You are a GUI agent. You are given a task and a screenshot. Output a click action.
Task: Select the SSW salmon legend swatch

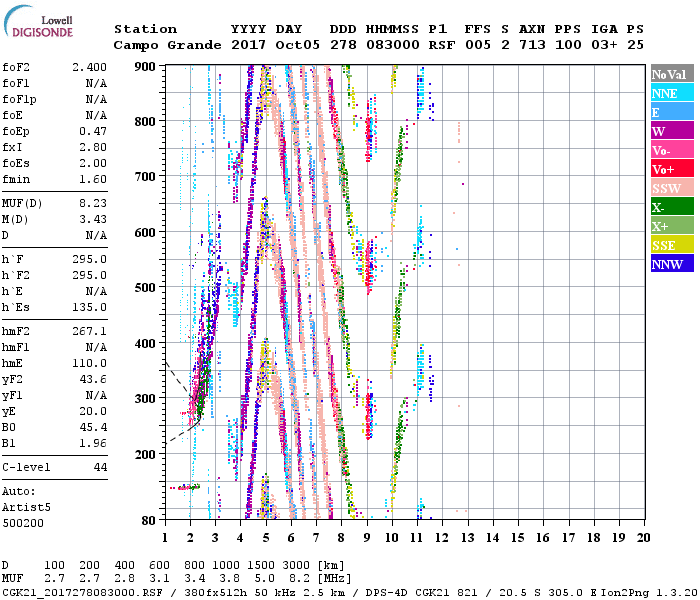click(x=672, y=188)
